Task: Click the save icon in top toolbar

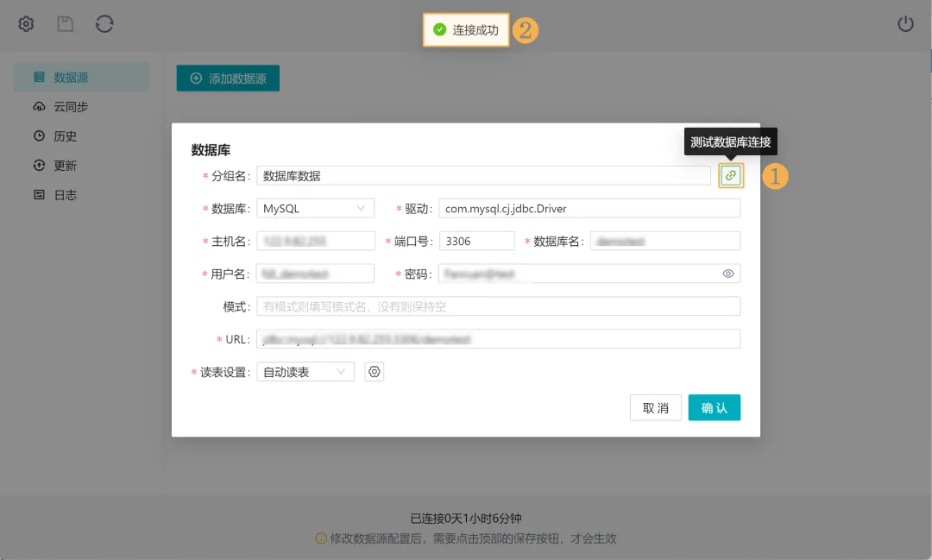Action: tap(66, 24)
